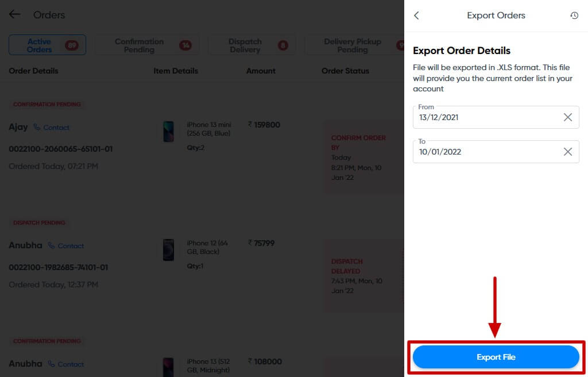Close Export Orders with the left chevron
The width and height of the screenshot is (588, 377).
(x=416, y=16)
